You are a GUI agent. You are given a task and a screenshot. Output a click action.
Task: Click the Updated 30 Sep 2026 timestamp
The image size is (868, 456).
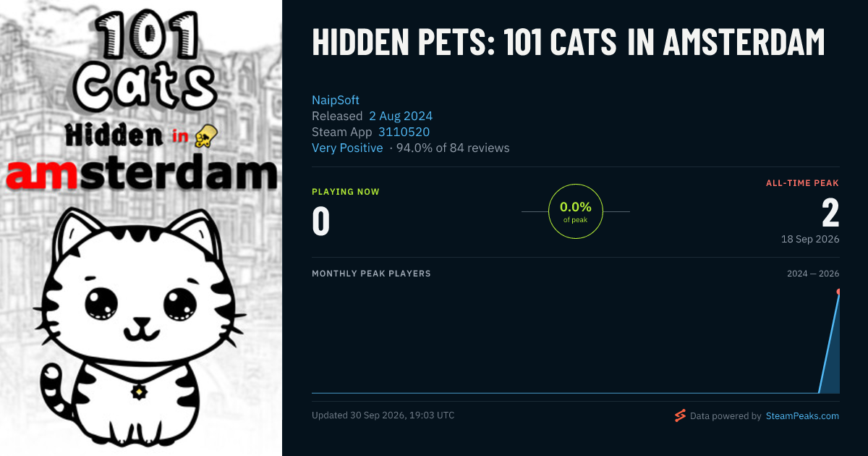(383, 415)
